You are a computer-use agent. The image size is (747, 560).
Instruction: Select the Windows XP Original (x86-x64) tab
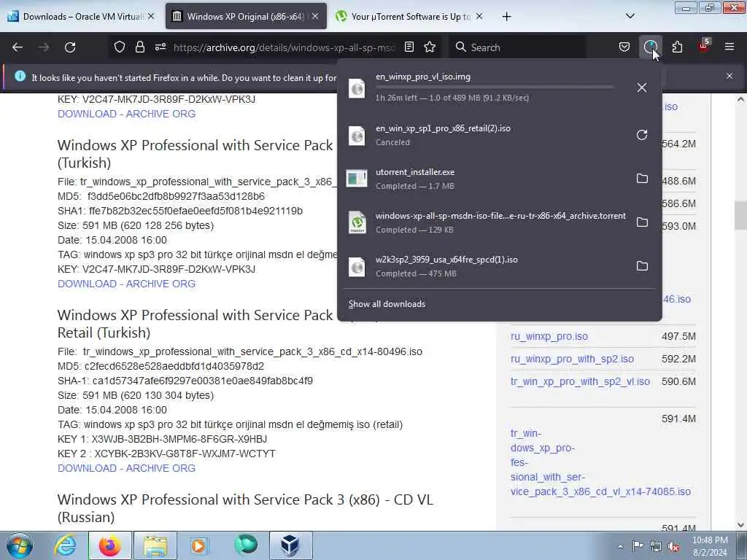click(x=246, y=17)
